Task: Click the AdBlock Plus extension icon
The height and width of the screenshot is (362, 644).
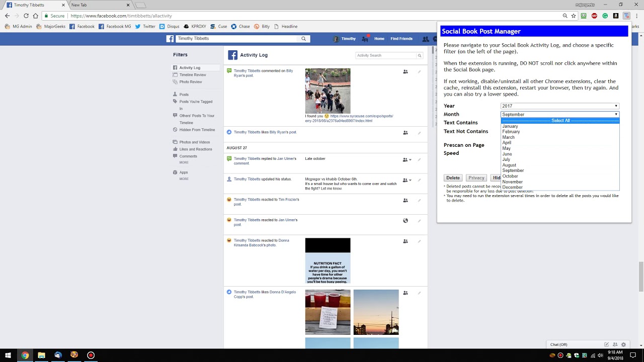Action: point(594,16)
